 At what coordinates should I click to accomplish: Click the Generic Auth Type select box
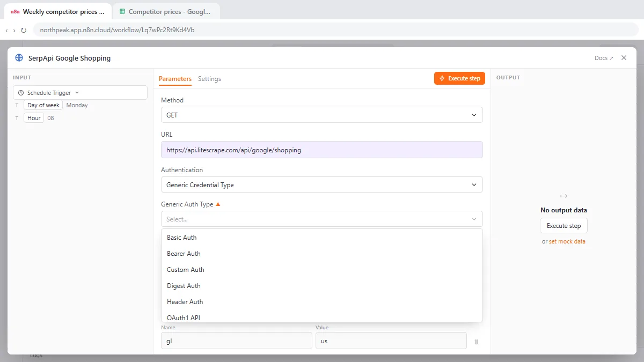(x=322, y=219)
